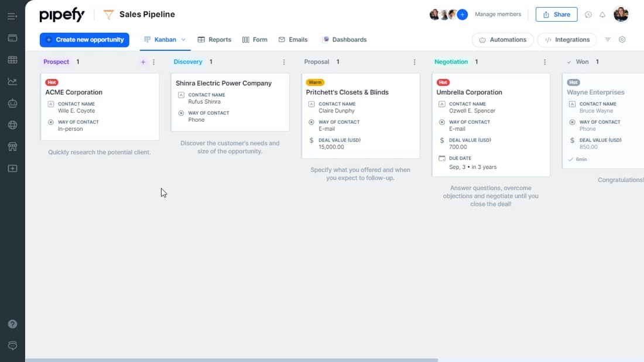This screenshot has height=362, width=644.
Task: Click the Warm label on Pritchett's card
Action: (x=315, y=82)
